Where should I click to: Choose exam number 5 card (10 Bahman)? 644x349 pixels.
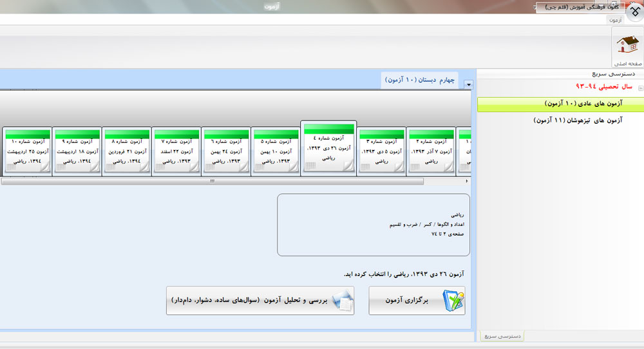coord(275,151)
